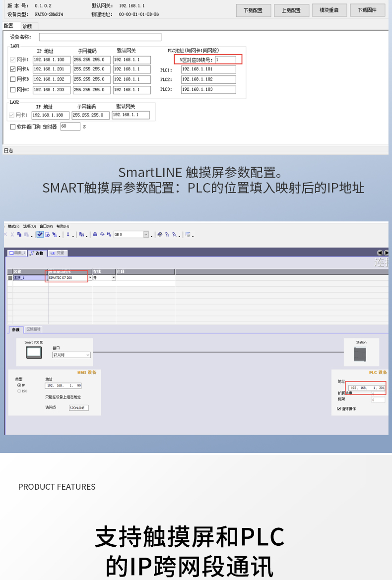Open the SIMATIC S7 200 driver dropdown

pyautogui.click(x=90, y=277)
